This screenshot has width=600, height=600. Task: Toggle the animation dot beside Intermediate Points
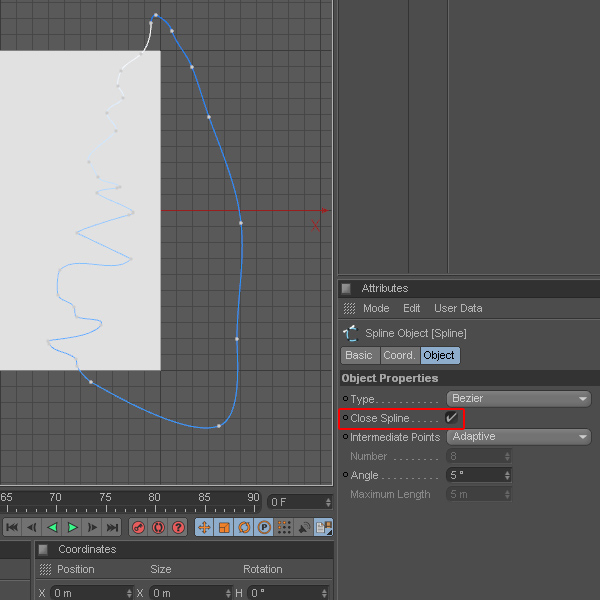point(345,437)
